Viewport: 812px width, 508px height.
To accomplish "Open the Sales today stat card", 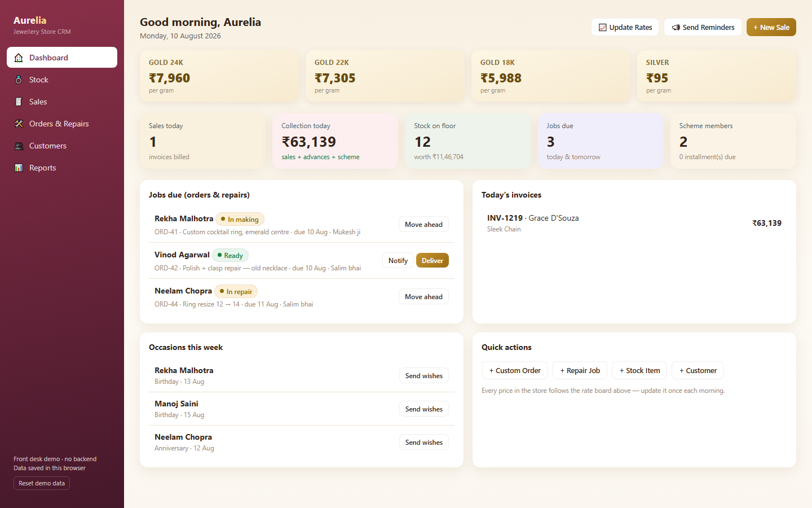I will point(202,141).
